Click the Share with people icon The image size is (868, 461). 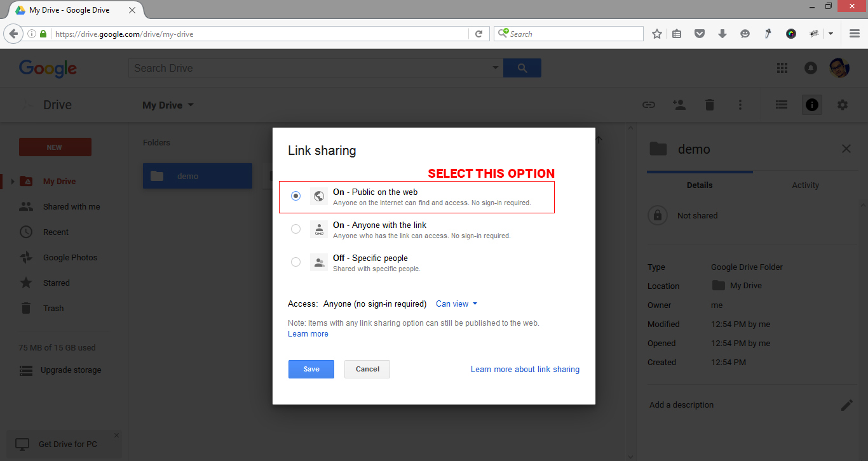point(679,104)
